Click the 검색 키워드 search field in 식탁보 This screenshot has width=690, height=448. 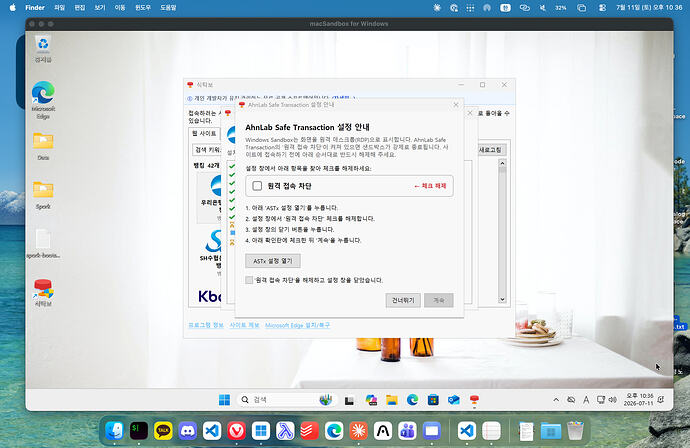[x=207, y=150]
